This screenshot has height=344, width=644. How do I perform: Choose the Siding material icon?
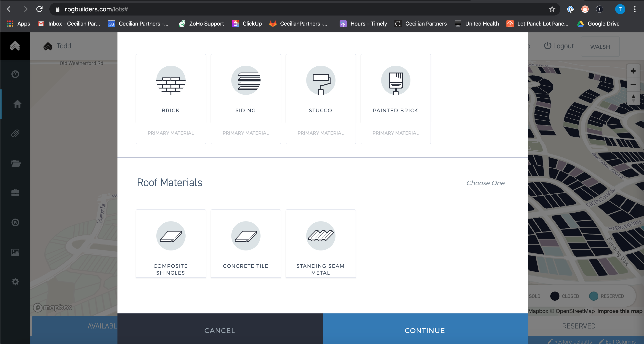[x=245, y=80]
